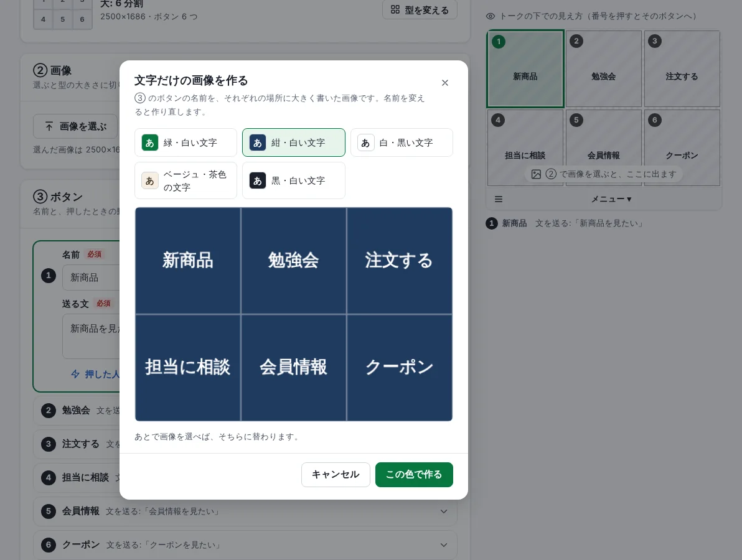Expand button row 5 会員情報

245,511
